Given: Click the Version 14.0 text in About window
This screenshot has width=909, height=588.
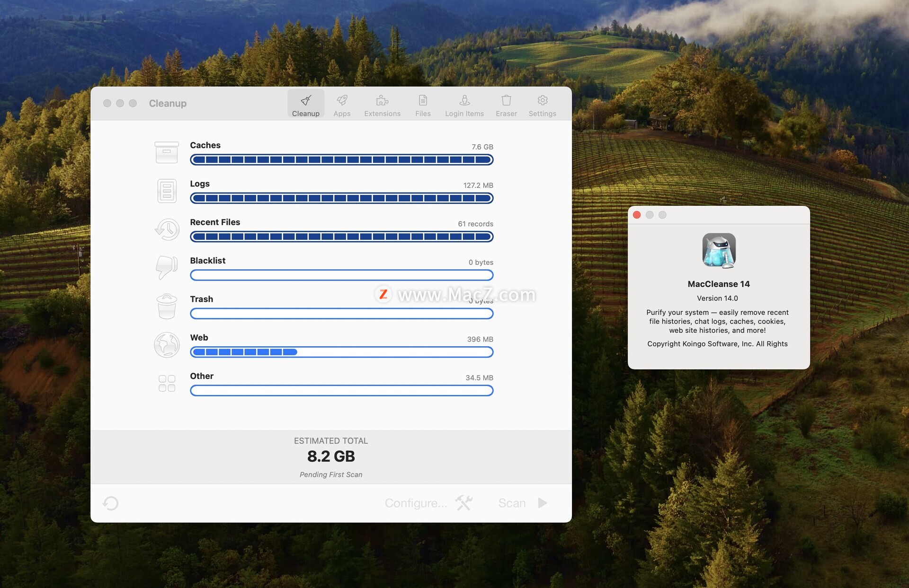Looking at the screenshot, I should pos(717,298).
